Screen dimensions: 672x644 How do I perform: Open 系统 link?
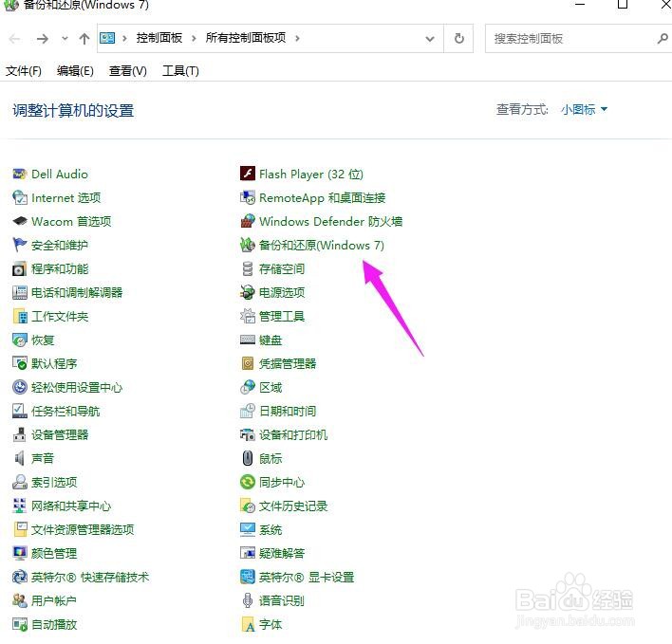pos(271,529)
